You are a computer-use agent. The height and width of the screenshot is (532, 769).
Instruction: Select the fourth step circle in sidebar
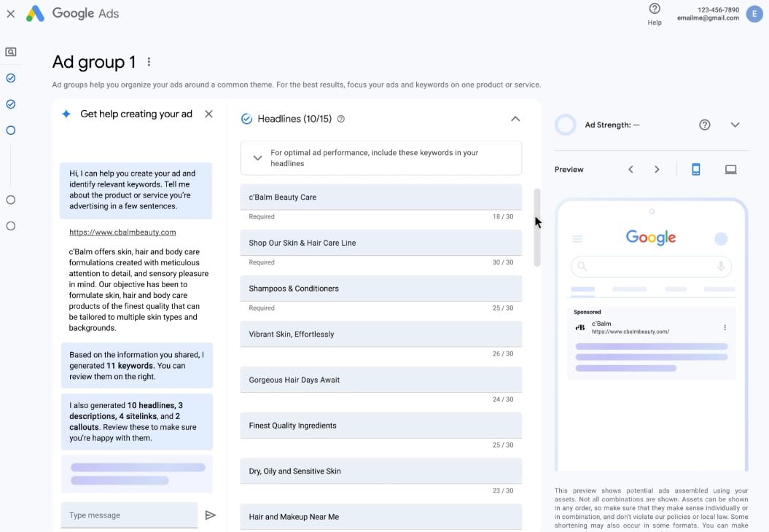(11, 200)
